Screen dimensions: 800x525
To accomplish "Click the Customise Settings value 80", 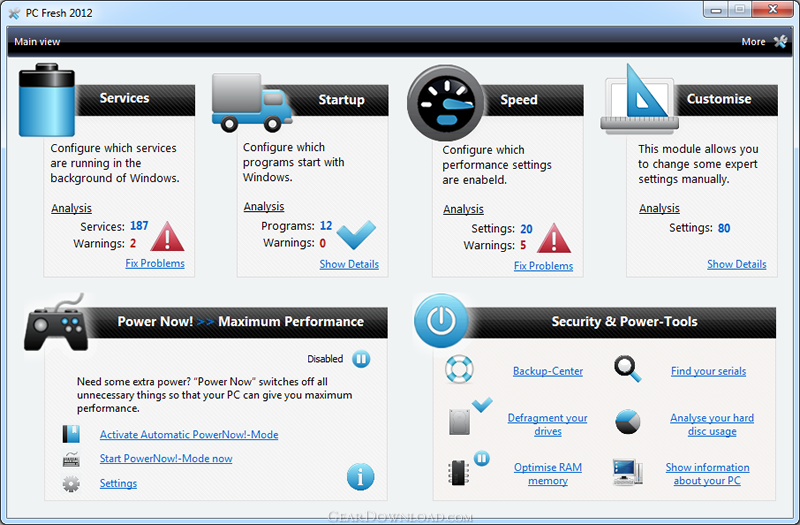I will (x=724, y=228).
